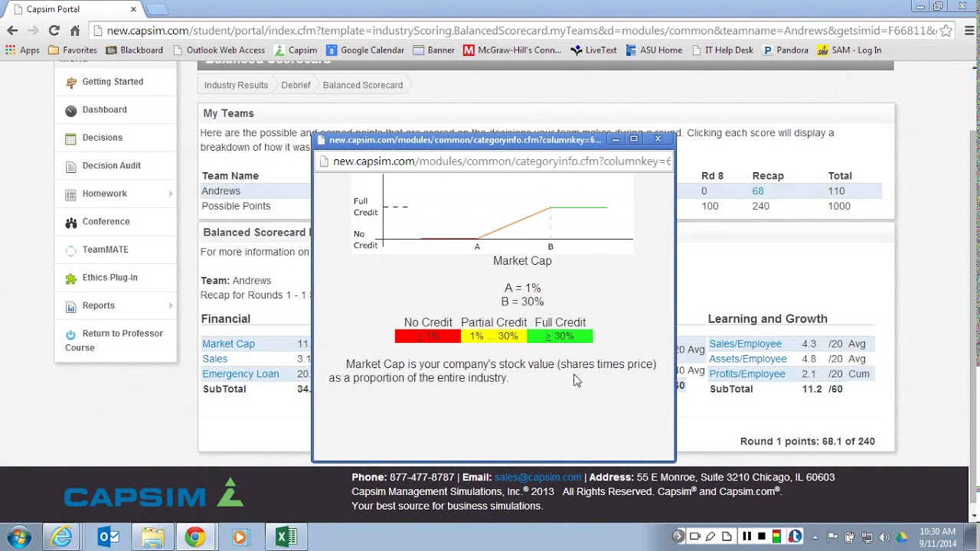This screenshot has width=980, height=551.
Task: Open Excel from the taskbar
Action: [286, 537]
